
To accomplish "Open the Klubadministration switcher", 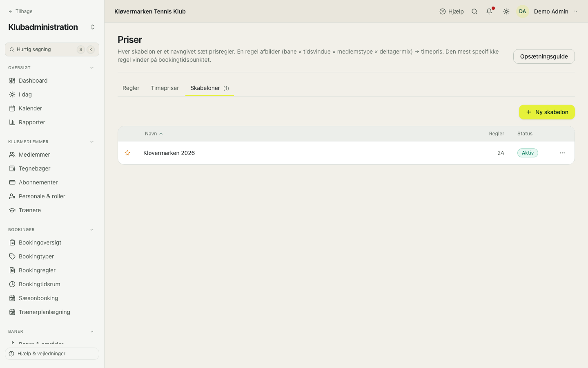I will point(93,27).
